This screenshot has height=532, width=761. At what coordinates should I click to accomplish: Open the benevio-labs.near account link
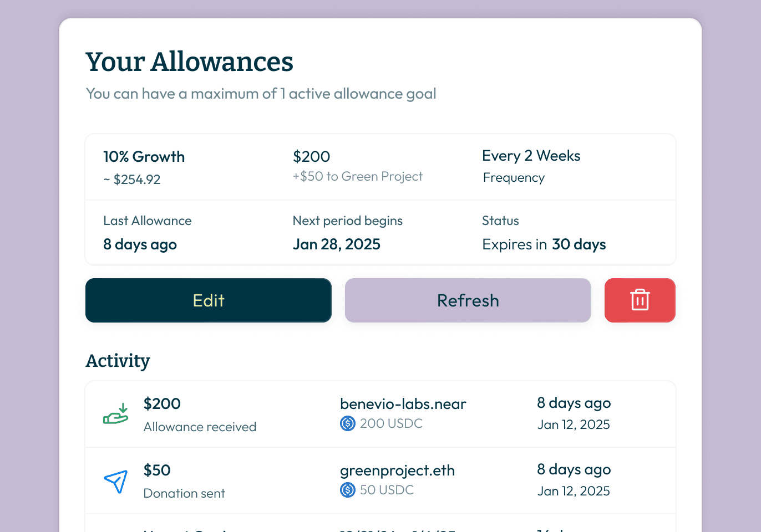coord(403,404)
